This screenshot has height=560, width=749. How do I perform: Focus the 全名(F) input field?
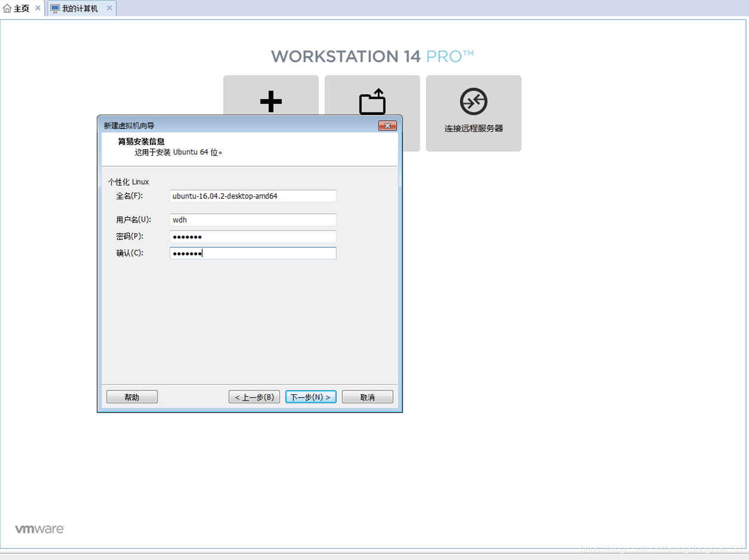point(253,196)
